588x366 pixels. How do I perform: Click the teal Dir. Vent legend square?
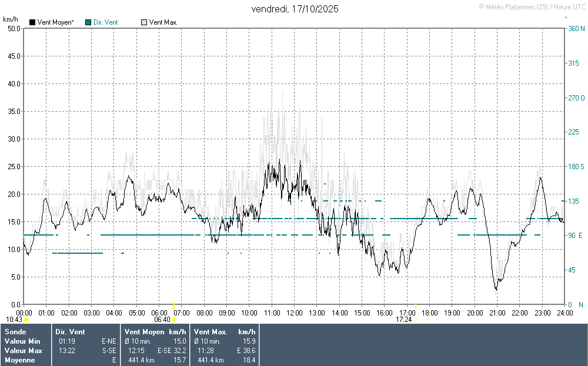88,22
